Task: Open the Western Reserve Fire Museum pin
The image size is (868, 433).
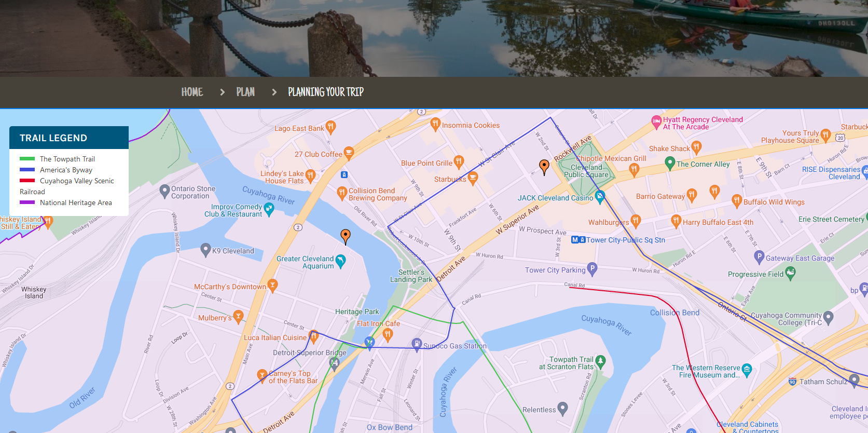Action: pos(747,369)
